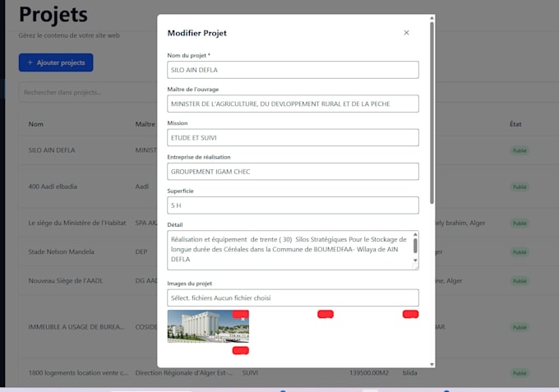Click the Détail textarea scrollbar thumb
Screen dimensions: 559x392
tap(415, 246)
